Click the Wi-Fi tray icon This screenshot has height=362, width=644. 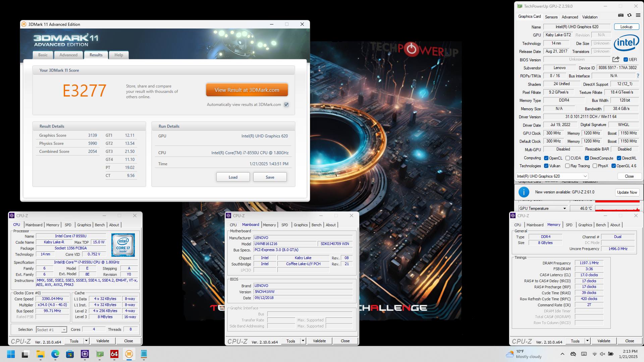[x=594, y=354]
